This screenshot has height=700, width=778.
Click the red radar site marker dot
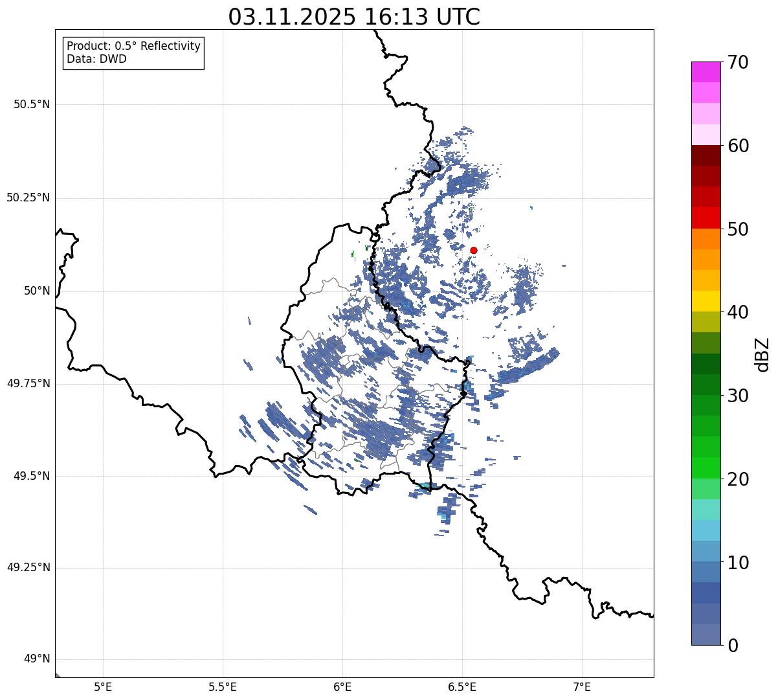coord(474,250)
